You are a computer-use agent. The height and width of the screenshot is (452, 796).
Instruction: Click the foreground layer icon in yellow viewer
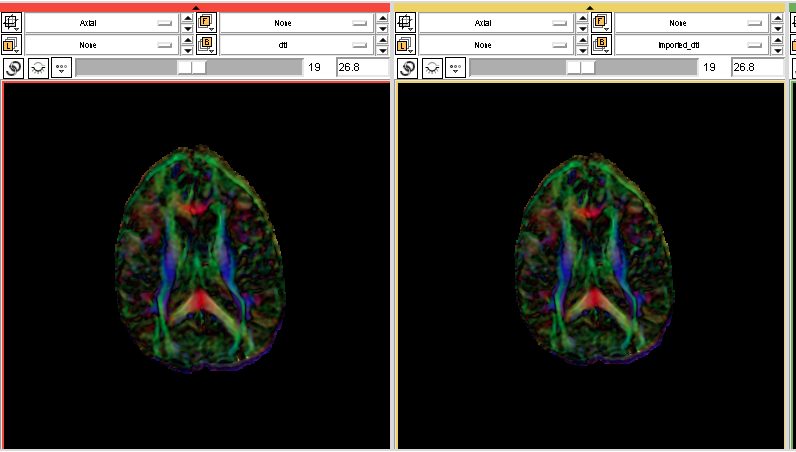coord(601,21)
